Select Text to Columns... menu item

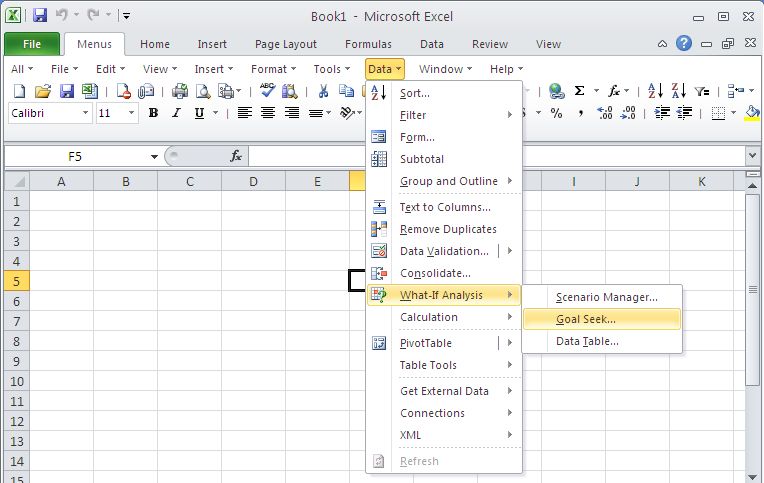[x=444, y=207]
